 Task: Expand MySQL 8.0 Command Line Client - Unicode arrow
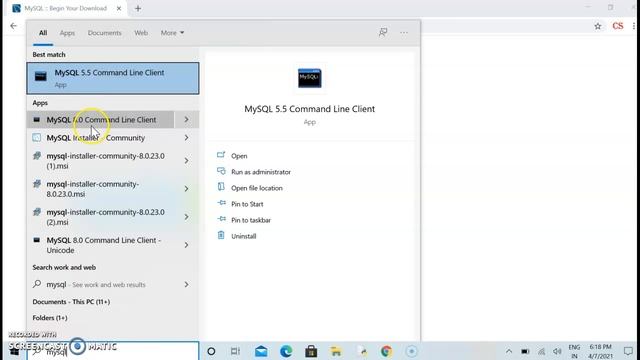(187, 245)
